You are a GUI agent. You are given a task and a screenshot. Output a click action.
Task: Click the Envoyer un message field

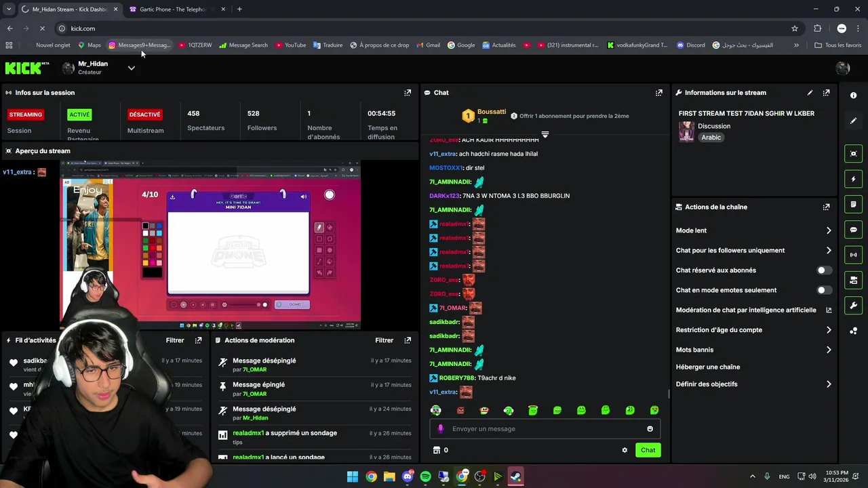click(545, 428)
